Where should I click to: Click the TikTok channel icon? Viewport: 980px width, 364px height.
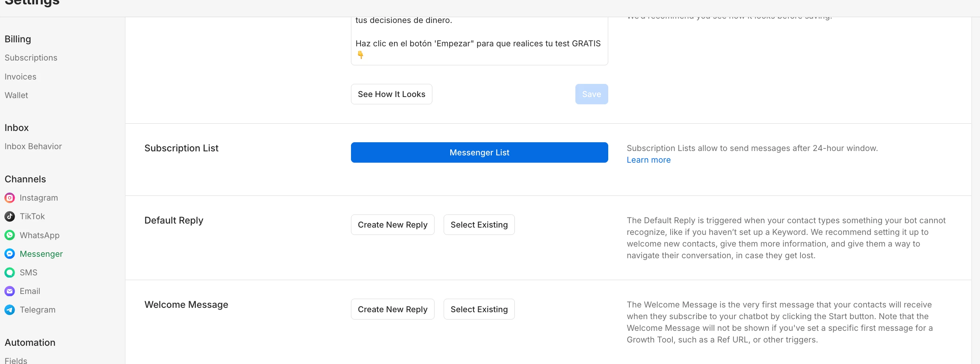point(9,216)
